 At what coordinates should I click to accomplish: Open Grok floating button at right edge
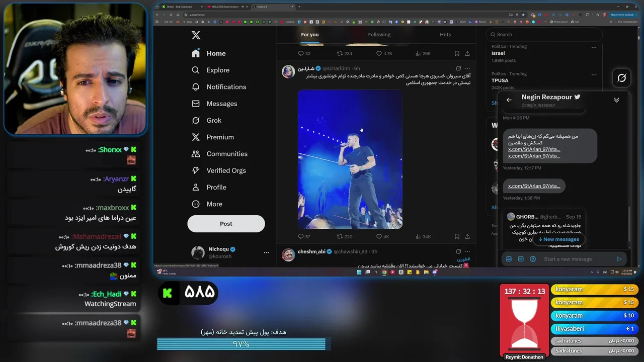[622, 78]
